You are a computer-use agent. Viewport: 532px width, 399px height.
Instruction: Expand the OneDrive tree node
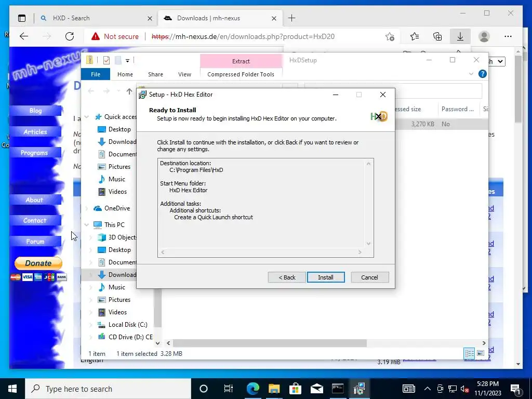pos(87,208)
